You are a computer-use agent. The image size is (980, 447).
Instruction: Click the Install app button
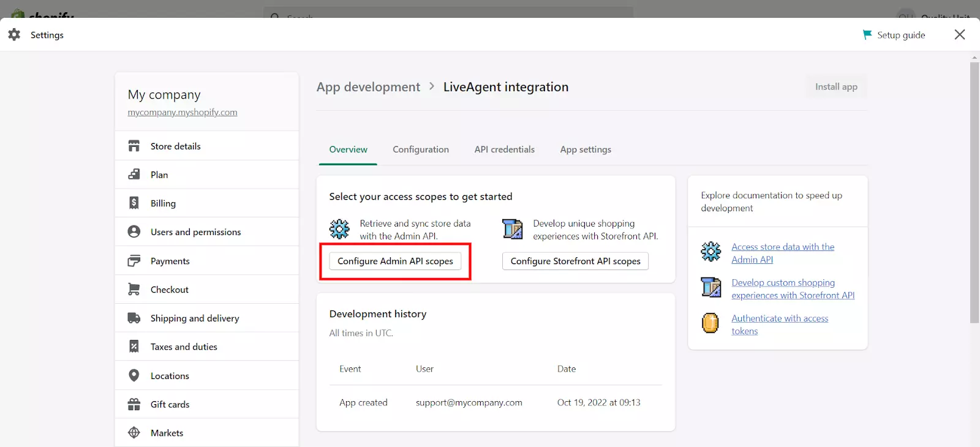(x=836, y=87)
